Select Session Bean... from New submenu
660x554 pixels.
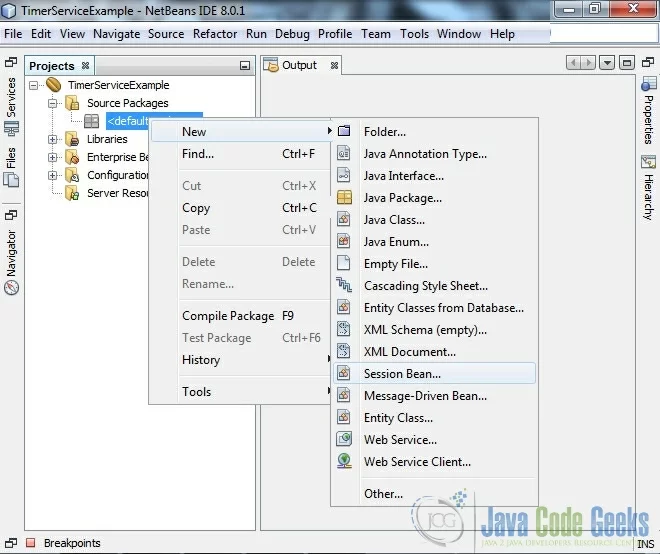(434, 373)
